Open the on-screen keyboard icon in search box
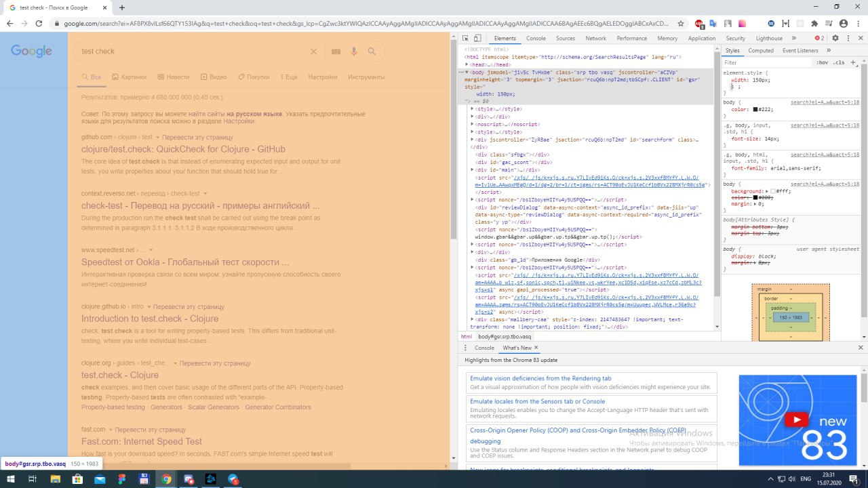868x488 pixels. 336,52
